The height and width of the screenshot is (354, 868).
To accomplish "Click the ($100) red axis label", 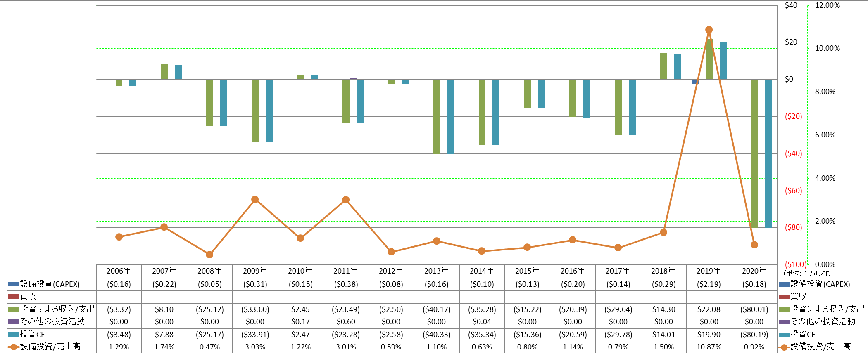I will point(795,264).
